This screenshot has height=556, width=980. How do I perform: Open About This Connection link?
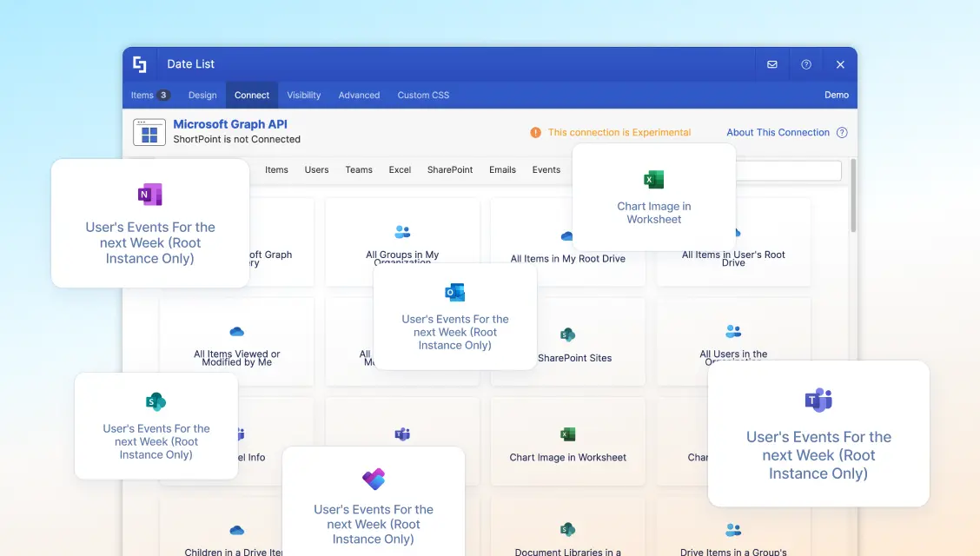point(778,132)
